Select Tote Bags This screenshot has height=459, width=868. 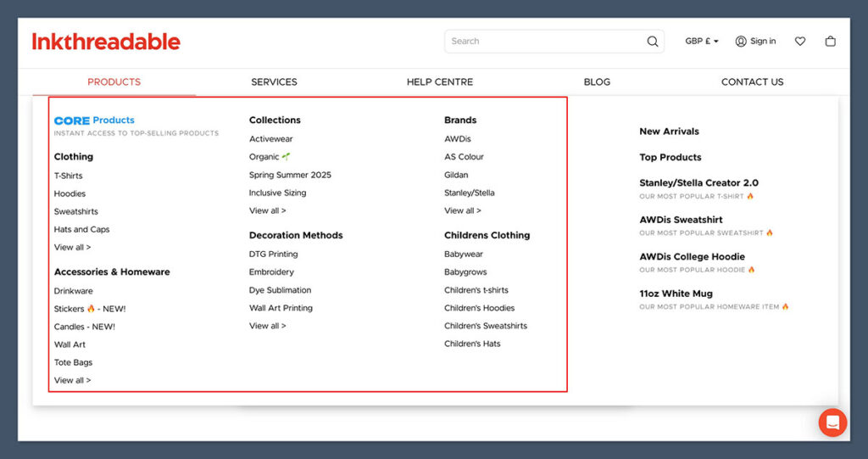[x=73, y=362]
